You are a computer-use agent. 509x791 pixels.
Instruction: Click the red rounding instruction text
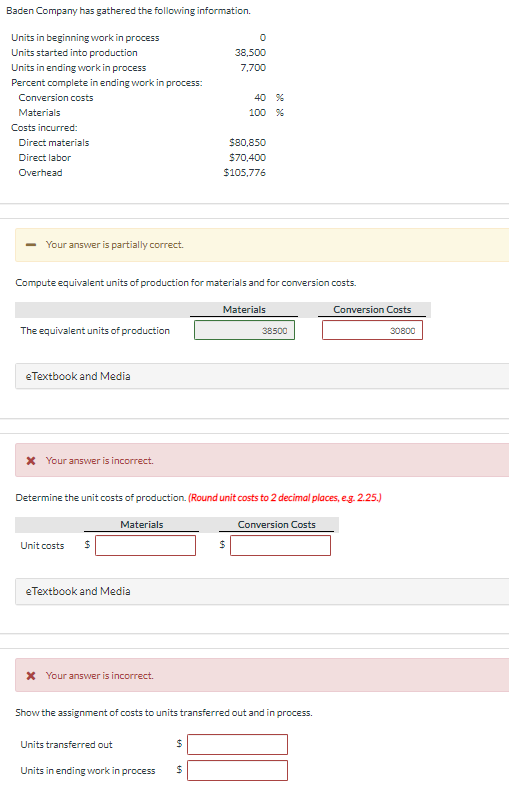(285, 498)
